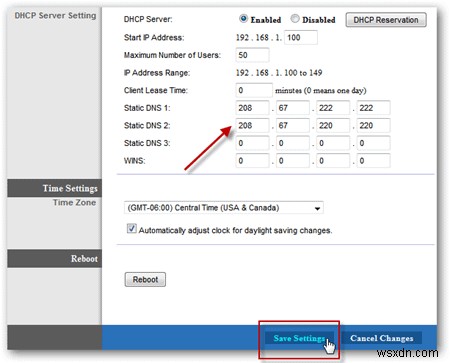
Task: Click WINS second octet field
Action: click(293, 161)
